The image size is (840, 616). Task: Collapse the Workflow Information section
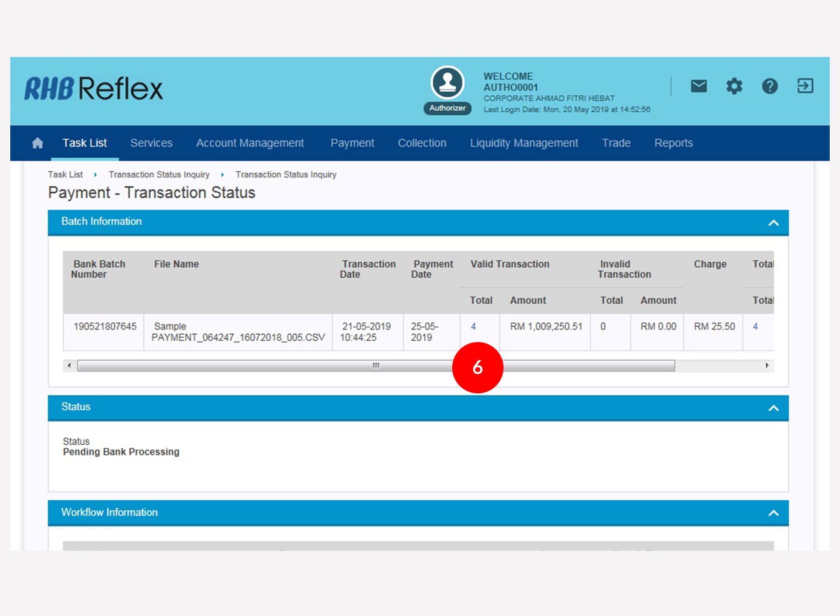773,513
